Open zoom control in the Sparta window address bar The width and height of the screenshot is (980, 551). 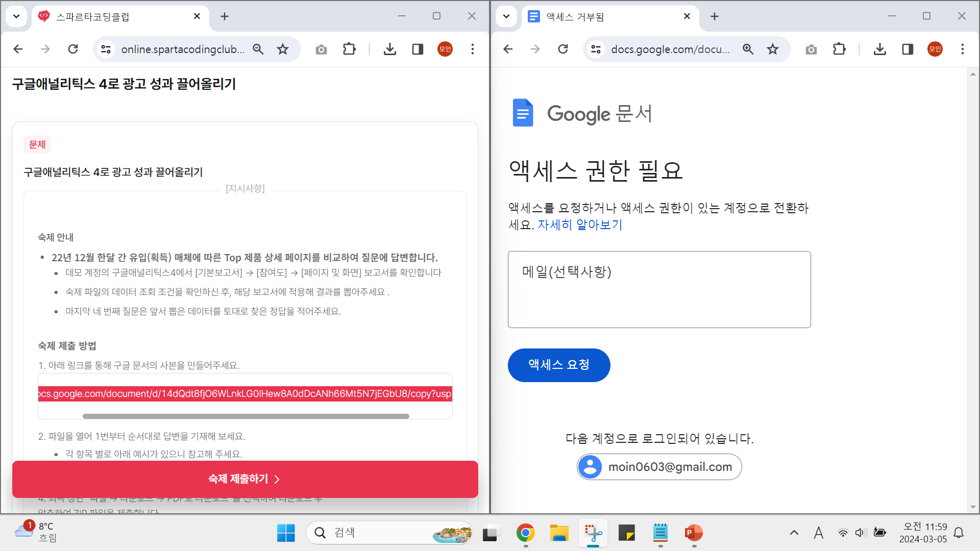[x=258, y=49]
